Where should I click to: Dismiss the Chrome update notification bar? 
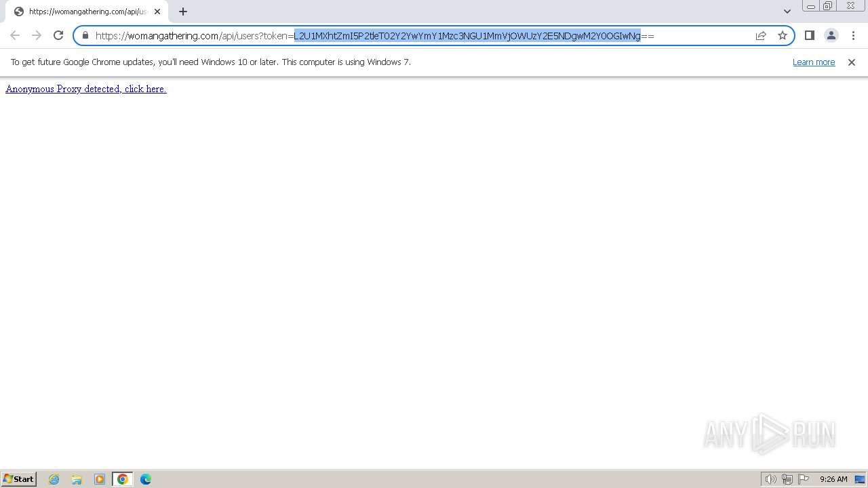click(x=852, y=62)
